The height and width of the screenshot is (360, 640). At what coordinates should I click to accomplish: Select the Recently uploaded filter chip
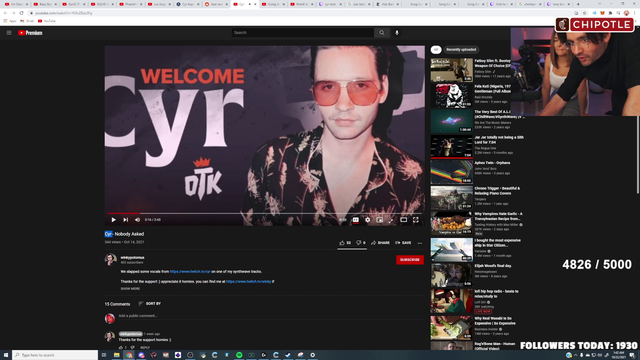point(461,50)
